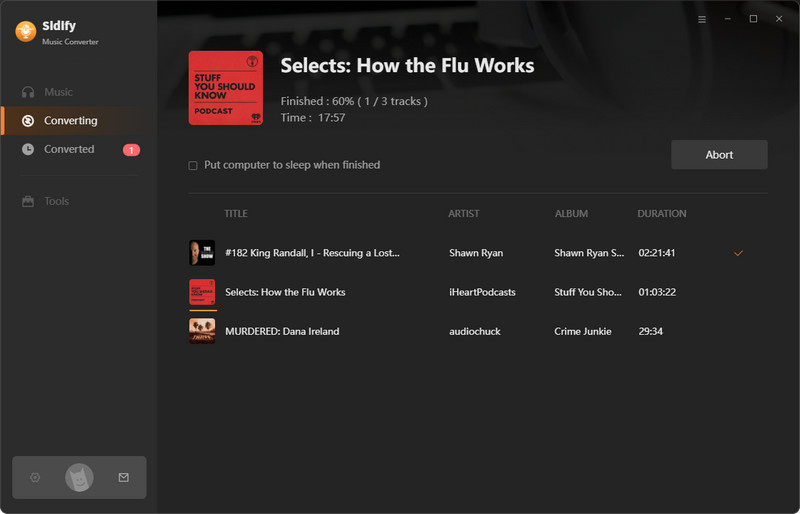Viewport: 800px width, 514px height.
Task: Click duration 01:03:22
Action: point(657,292)
